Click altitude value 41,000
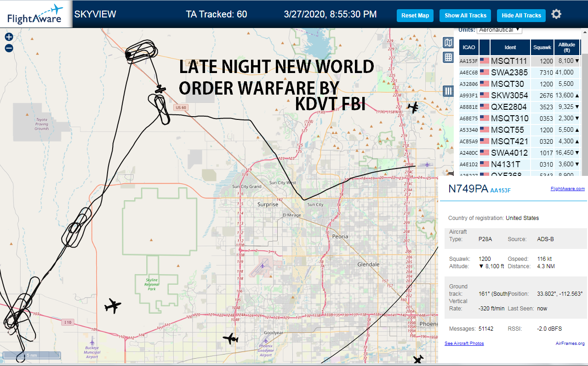588x366 pixels. tap(565, 73)
